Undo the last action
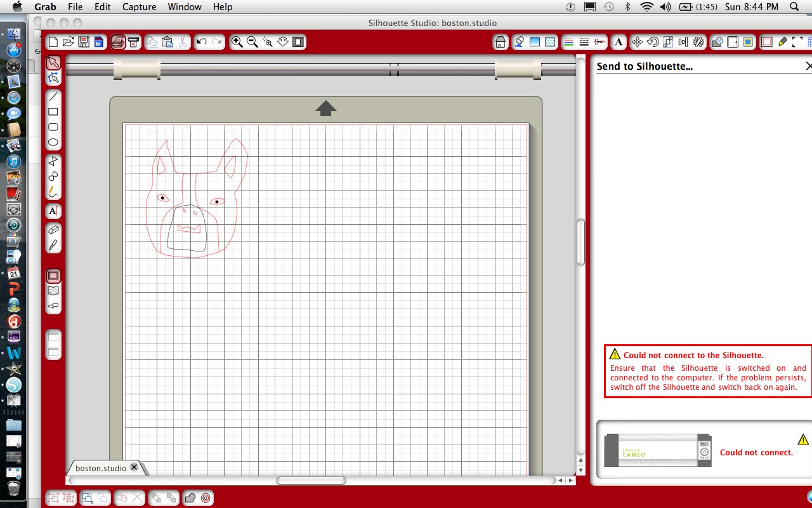The width and height of the screenshot is (812, 508). click(x=202, y=43)
